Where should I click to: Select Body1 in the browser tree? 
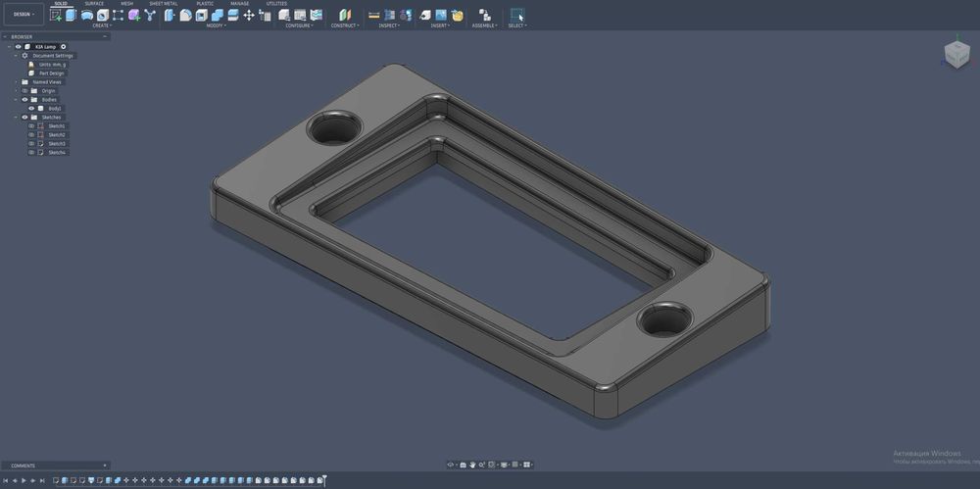55,108
